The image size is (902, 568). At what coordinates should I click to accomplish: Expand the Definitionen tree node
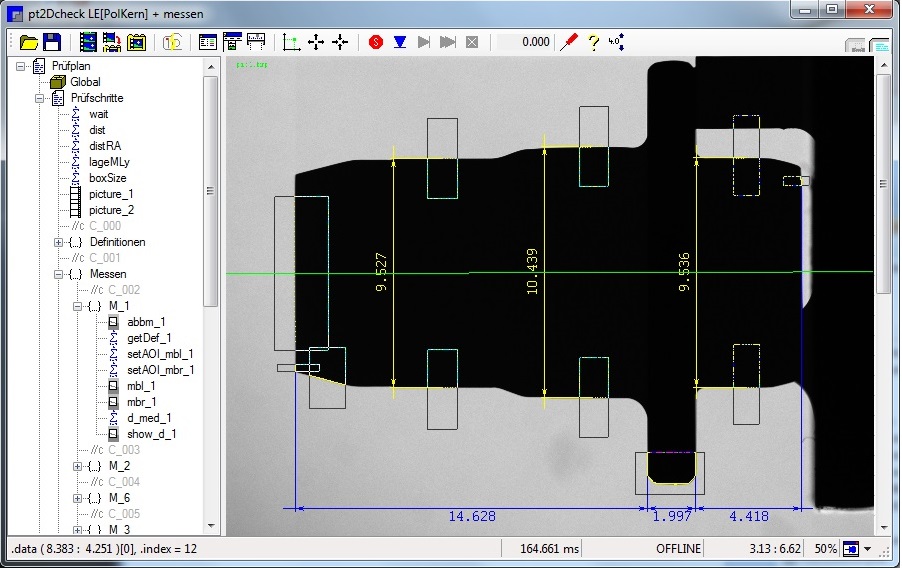59,242
